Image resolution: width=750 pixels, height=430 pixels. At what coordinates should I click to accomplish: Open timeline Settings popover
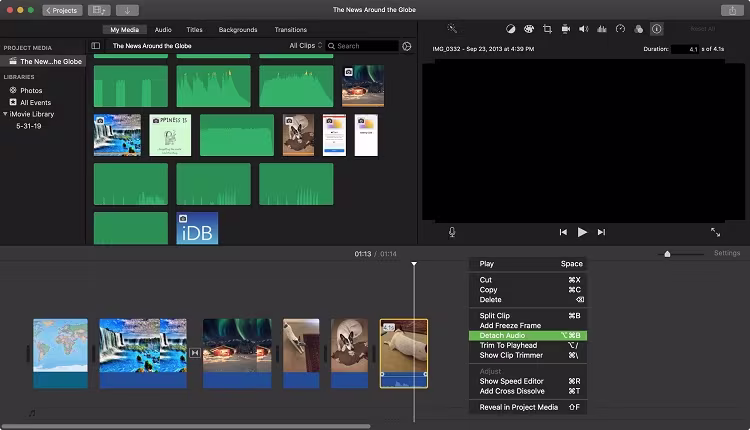[727, 253]
